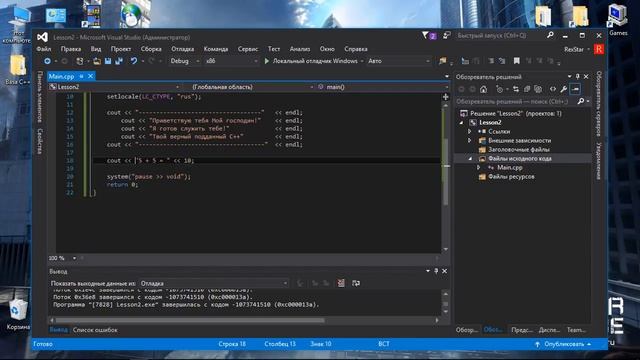640x360 pixels.
Task: Expand the external dependencies node
Action: [469, 140]
